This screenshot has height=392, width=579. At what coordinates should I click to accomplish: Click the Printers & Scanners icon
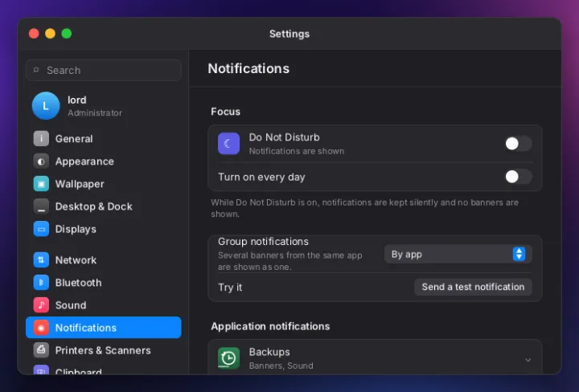click(x=41, y=350)
